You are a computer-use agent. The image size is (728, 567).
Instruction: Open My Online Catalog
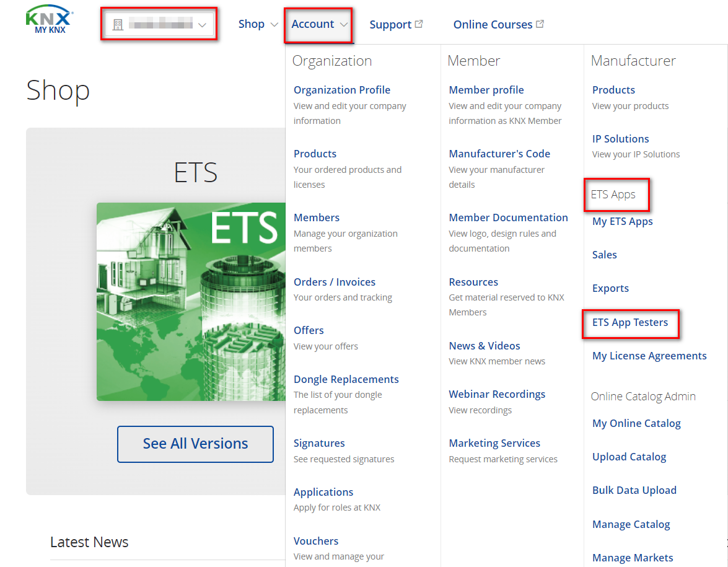pos(636,423)
